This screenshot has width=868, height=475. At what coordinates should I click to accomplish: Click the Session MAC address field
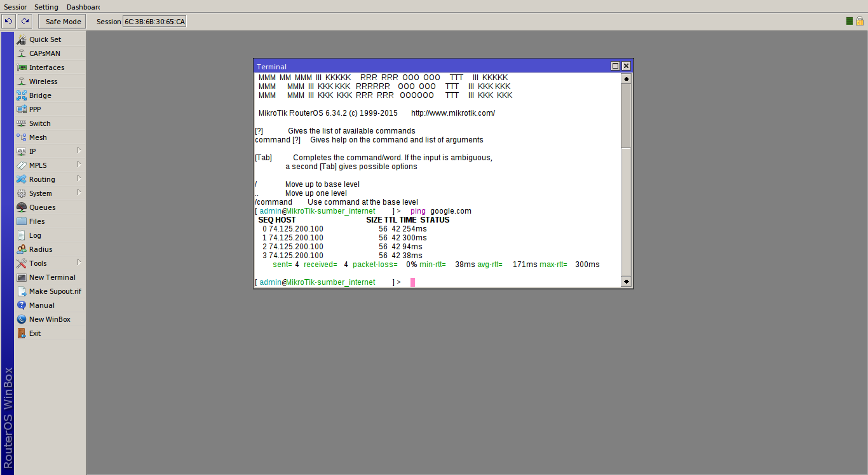[154, 22]
